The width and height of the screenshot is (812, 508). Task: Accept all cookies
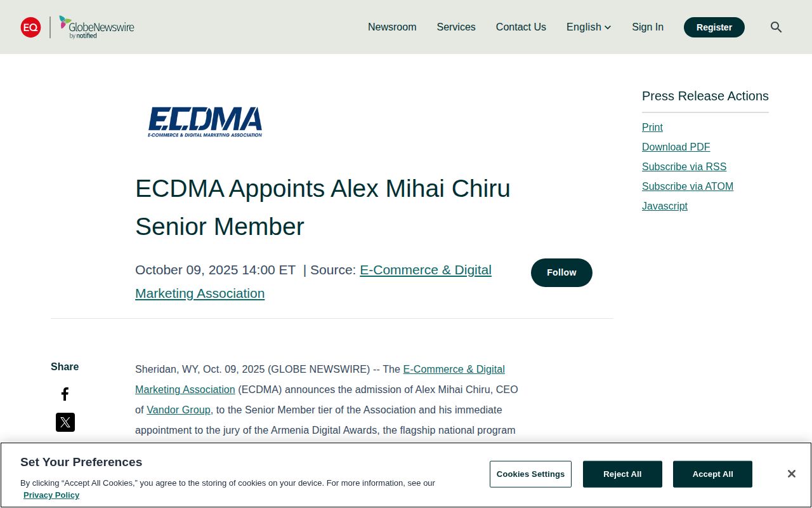tap(712, 474)
